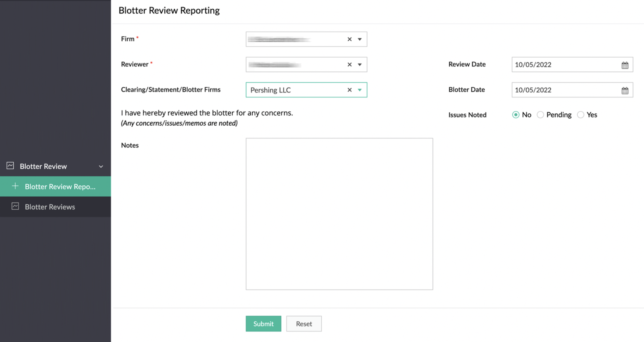The height and width of the screenshot is (342, 644).
Task: Click the Blotter Date input field
Action: pos(572,90)
